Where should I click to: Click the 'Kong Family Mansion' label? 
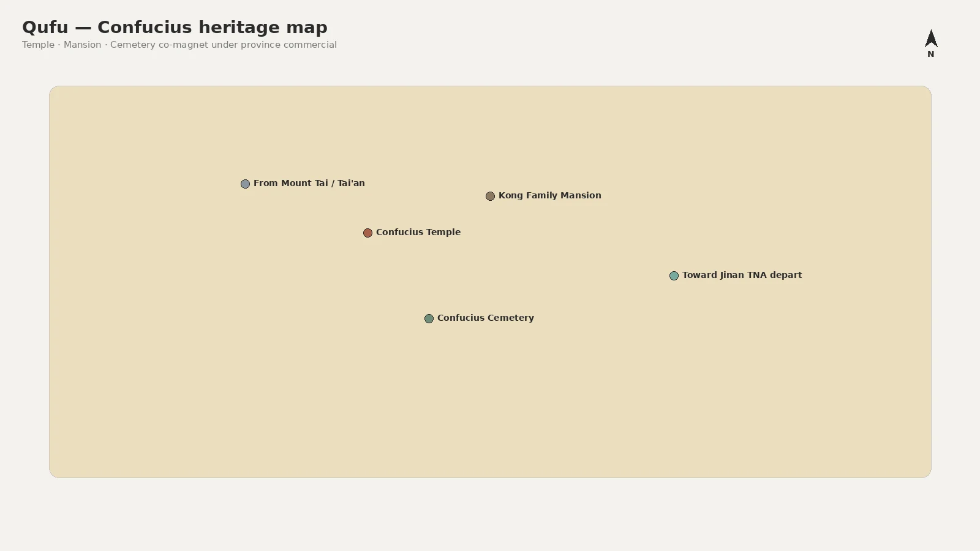(x=550, y=195)
